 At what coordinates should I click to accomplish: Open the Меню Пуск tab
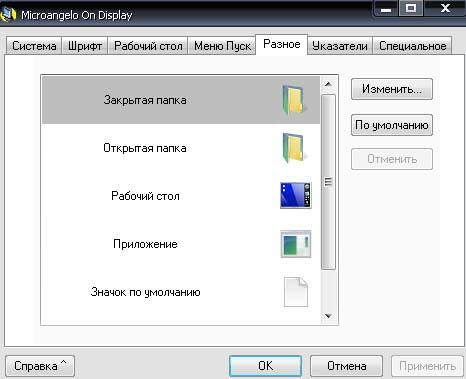(222, 46)
